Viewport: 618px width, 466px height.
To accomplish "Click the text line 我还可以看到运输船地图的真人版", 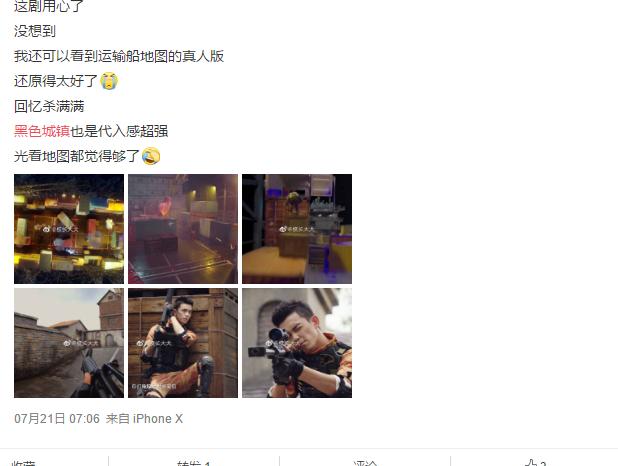I will (119, 56).
